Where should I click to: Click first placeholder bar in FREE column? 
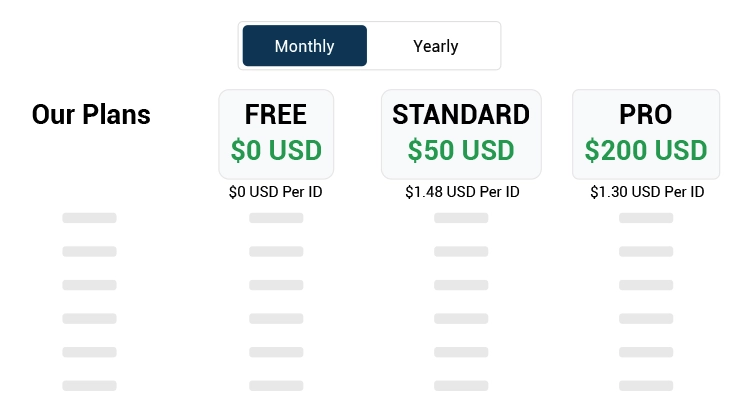tap(276, 218)
